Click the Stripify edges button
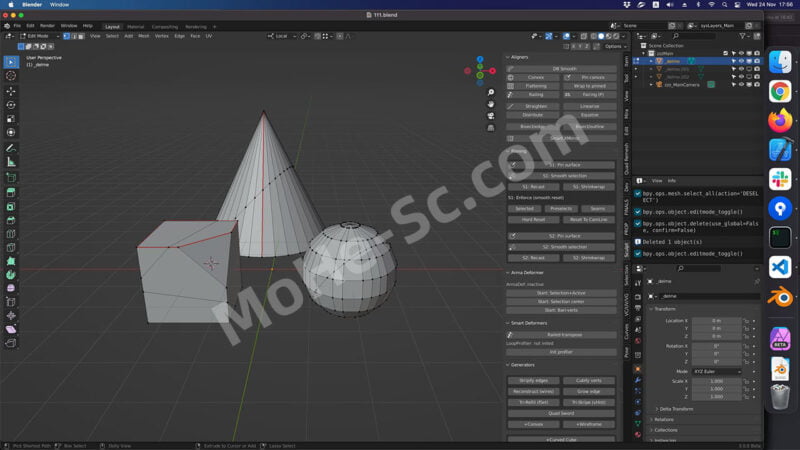This screenshot has width=800, height=450. [533, 381]
